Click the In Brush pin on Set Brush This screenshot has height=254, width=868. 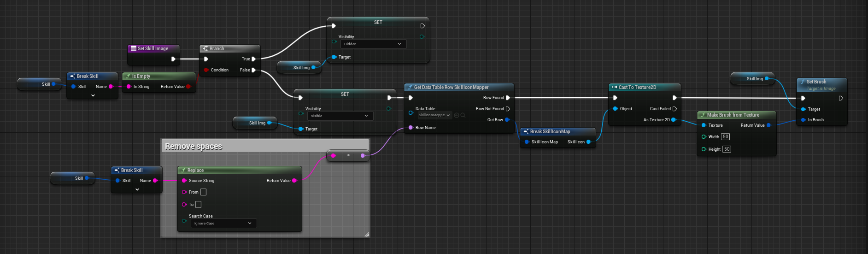tap(803, 120)
